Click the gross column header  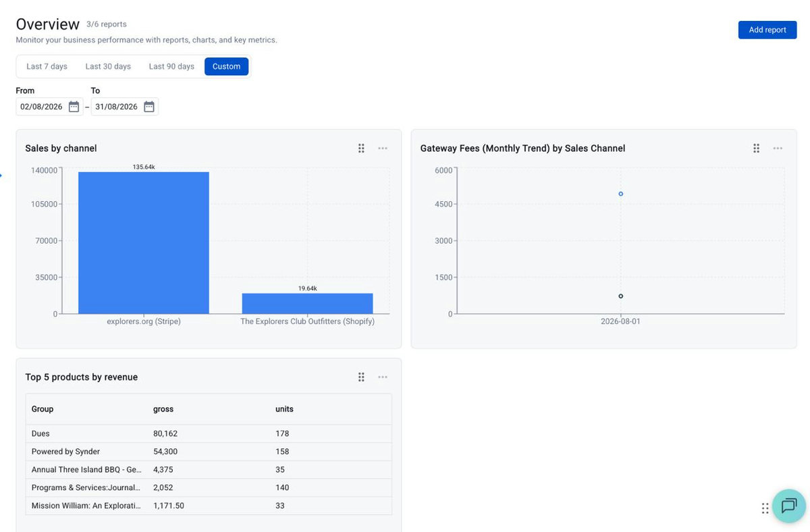point(163,409)
